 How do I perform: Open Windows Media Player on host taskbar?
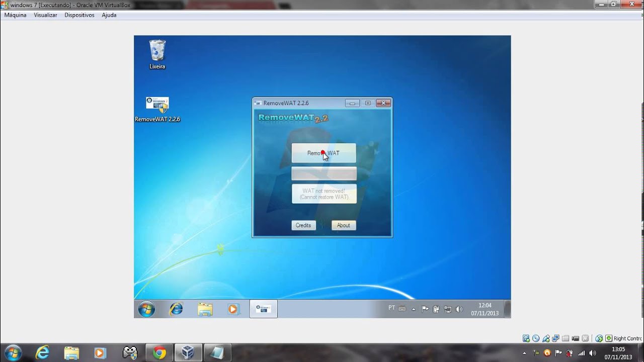click(x=100, y=353)
